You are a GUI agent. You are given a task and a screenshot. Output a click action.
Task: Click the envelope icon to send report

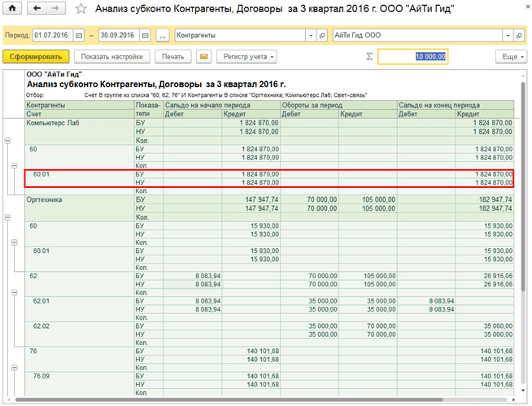[x=204, y=57]
